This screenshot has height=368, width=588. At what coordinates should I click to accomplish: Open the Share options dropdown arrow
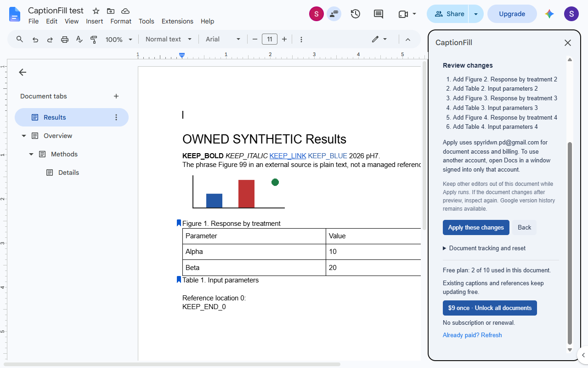point(476,14)
